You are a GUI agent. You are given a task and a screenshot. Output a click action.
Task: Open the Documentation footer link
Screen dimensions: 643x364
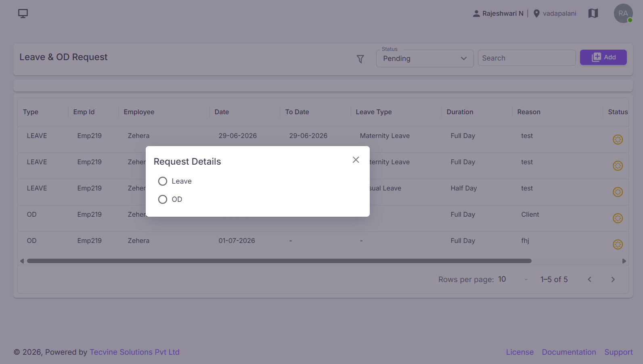click(x=569, y=352)
